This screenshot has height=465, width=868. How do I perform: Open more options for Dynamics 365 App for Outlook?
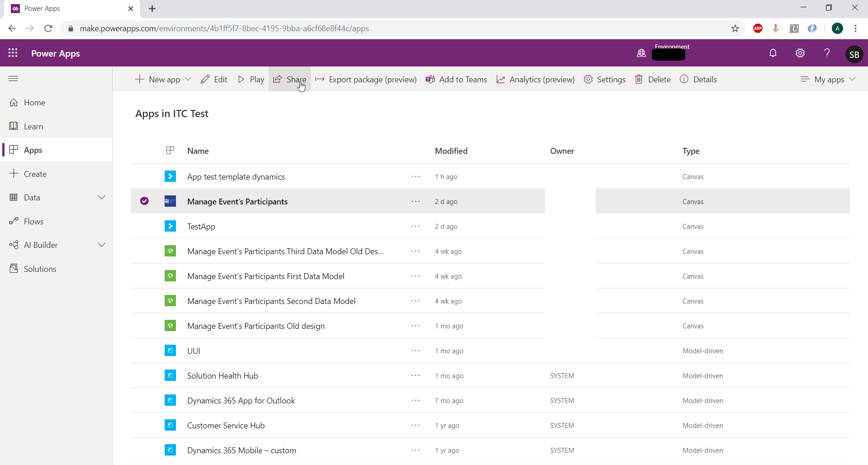click(416, 400)
